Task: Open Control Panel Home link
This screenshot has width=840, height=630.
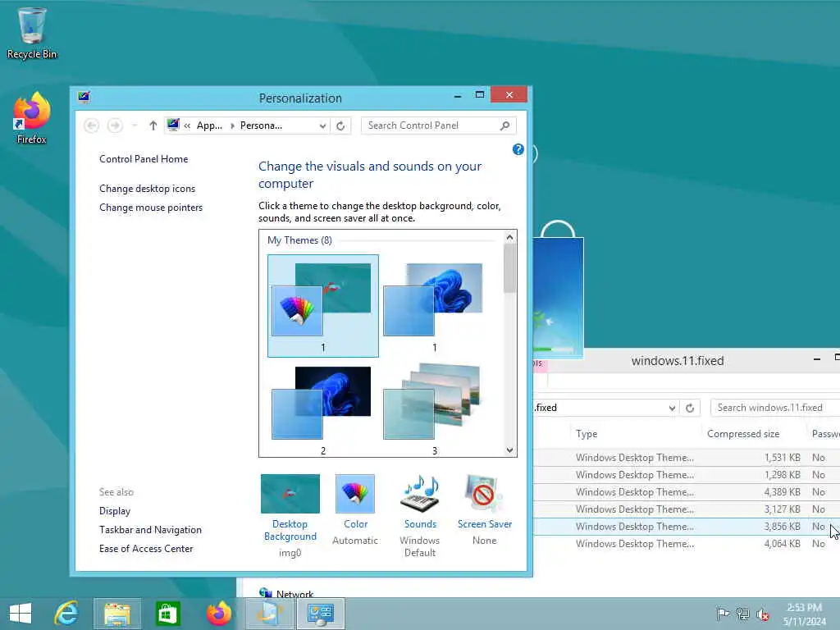Action: [x=144, y=158]
